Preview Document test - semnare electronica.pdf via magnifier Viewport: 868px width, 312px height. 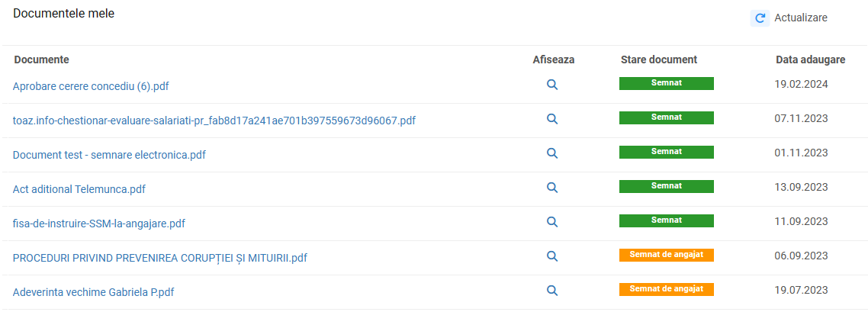click(552, 153)
